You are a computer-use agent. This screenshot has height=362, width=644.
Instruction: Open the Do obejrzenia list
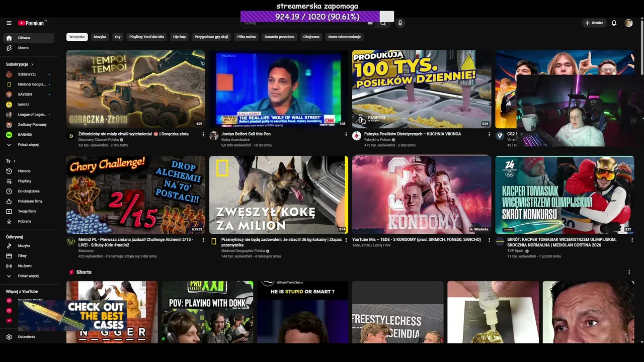29,192
